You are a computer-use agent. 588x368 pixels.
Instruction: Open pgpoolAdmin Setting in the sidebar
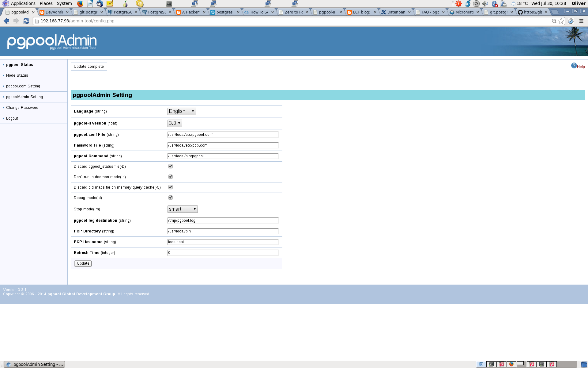click(24, 97)
